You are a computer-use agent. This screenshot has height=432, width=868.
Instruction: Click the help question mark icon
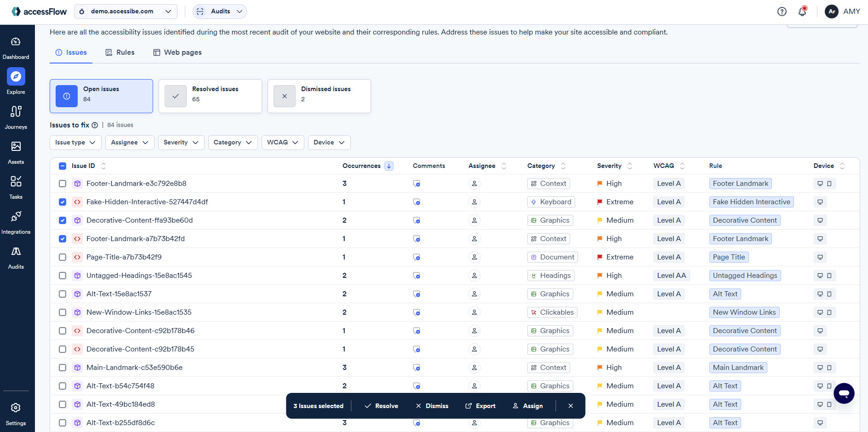(x=782, y=12)
